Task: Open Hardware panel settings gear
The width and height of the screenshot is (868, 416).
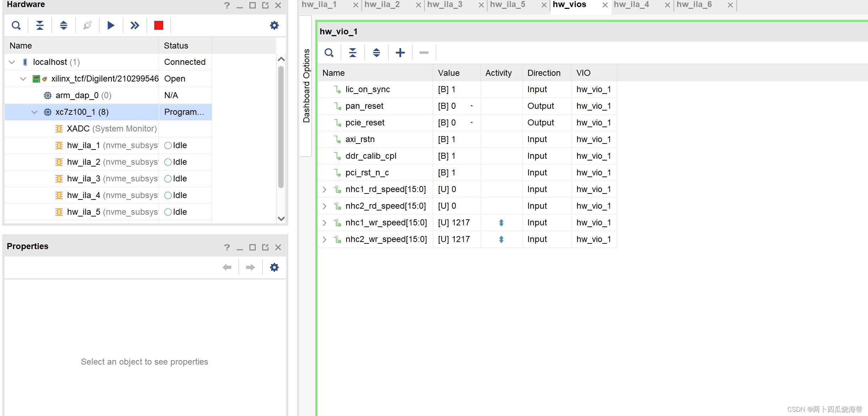Action: coord(274,26)
